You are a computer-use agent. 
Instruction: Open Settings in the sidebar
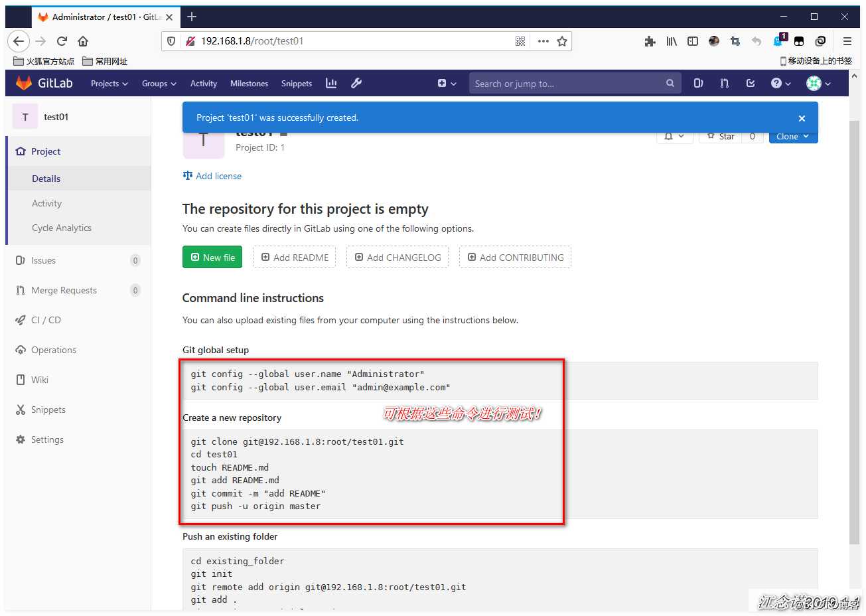78,439
